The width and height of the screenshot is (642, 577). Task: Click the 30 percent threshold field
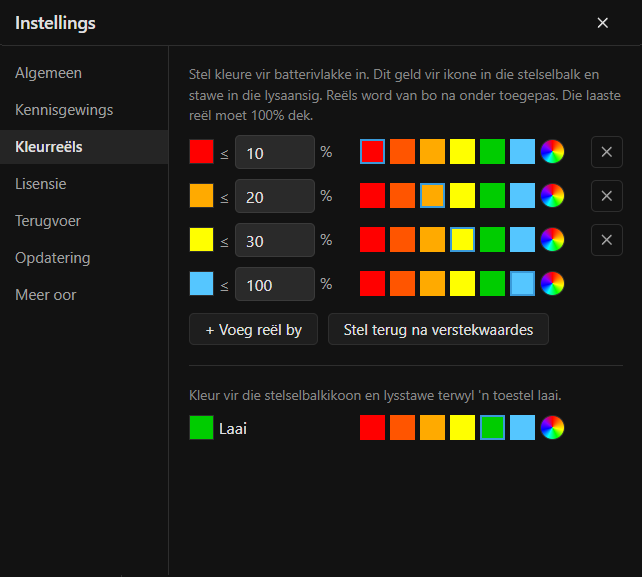tap(275, 240)
